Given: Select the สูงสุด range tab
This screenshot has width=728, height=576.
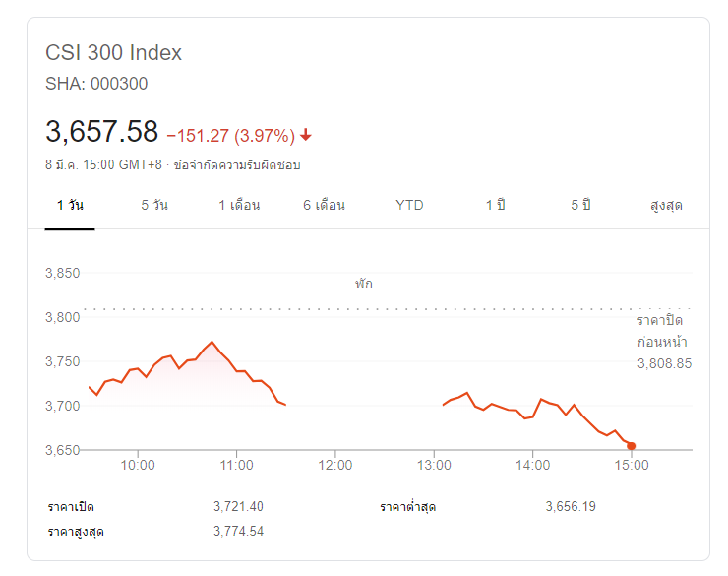Looking at the screenshot, I should pos(666,205).
